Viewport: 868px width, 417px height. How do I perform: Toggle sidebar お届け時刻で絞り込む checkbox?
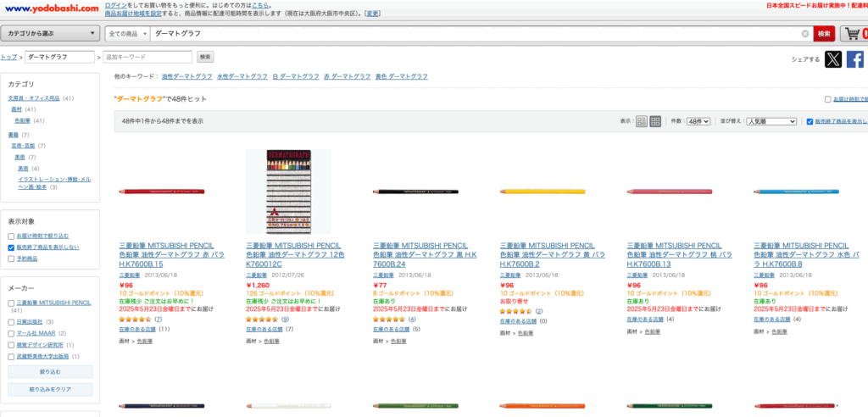tap(11, 236)
